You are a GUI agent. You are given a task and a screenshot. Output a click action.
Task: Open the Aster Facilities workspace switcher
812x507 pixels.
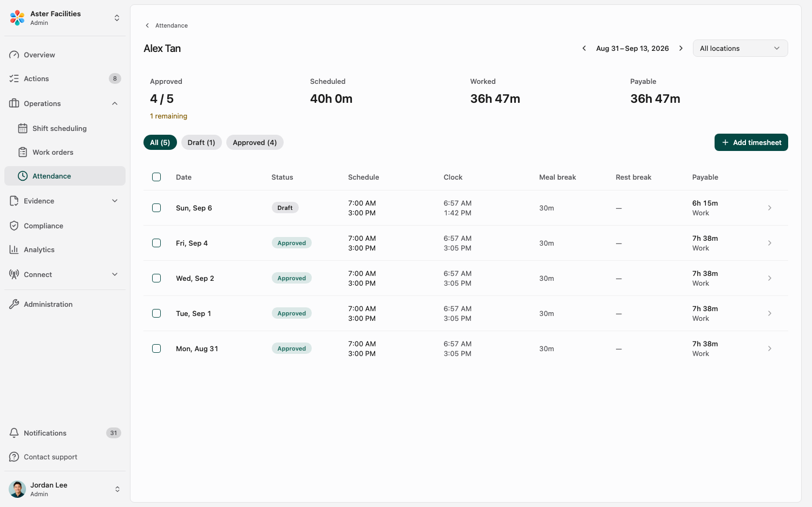pyautogui.click(x=117, y=18)
